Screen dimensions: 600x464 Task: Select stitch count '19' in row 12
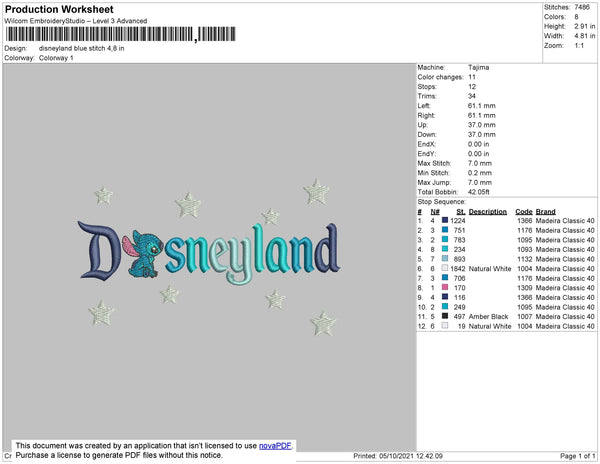[x=461, y=326]
